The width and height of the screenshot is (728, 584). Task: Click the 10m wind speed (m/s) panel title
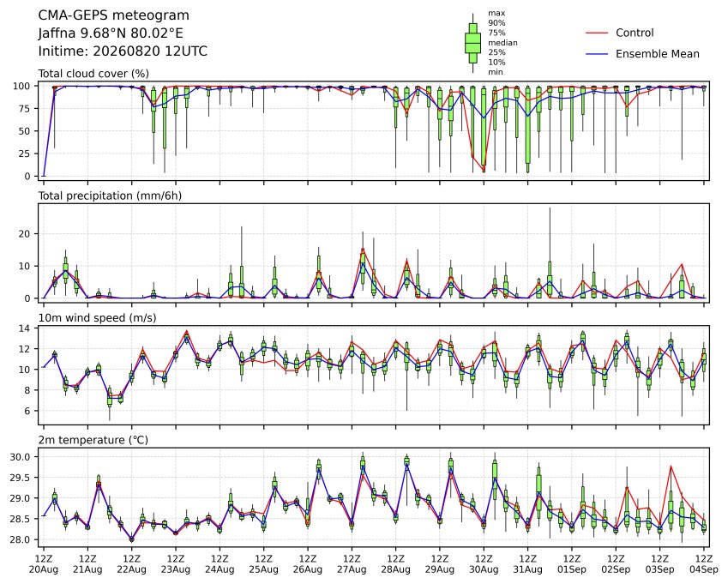click(97, 318)
